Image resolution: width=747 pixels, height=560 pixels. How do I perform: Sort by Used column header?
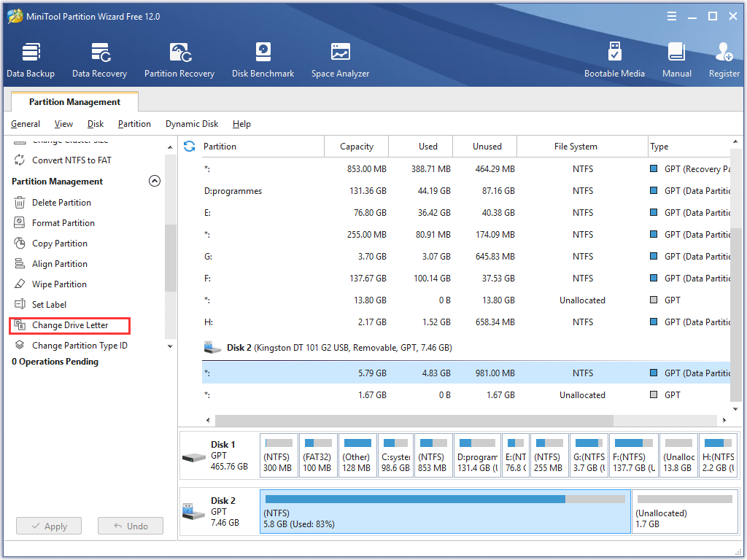(421, 146)
